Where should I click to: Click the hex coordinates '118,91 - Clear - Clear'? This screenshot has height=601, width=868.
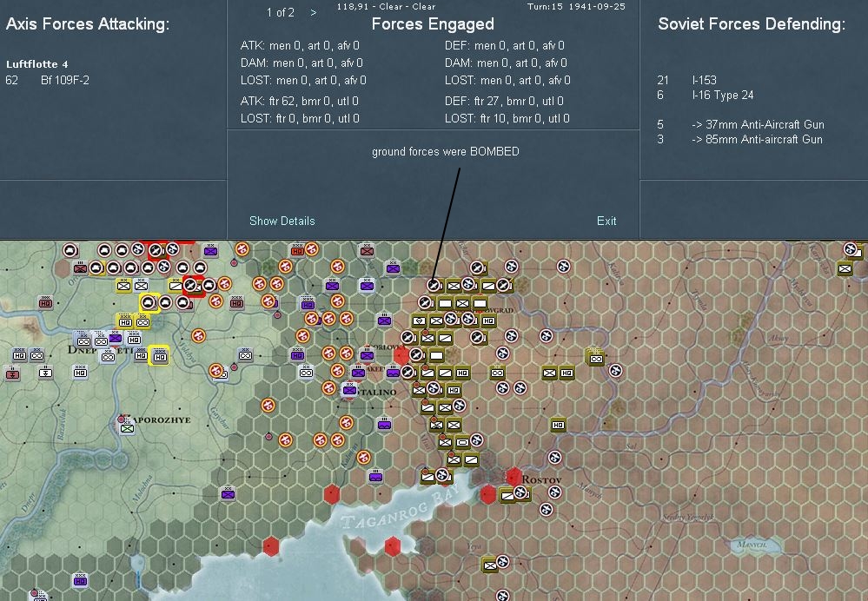coord(386,7)
